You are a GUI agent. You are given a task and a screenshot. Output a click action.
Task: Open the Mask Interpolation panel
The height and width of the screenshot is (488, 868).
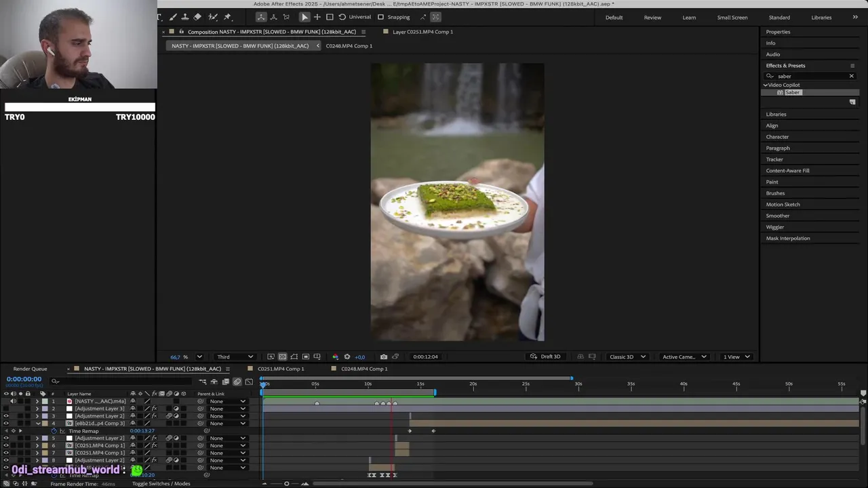(787, 239)
